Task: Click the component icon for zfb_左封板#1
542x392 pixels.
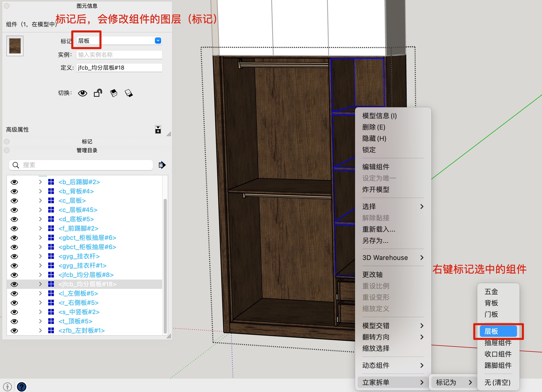Action: 51,331
